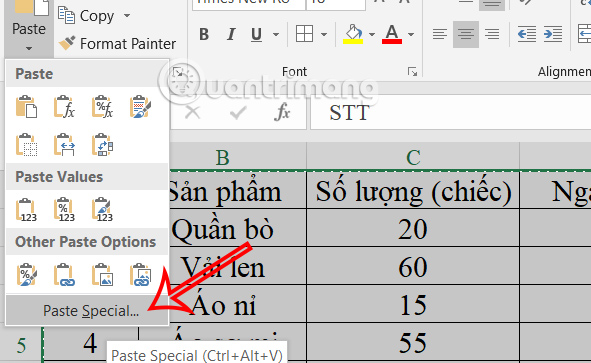Toggle Italic formatting
Viewport: 591px width, 363px height.
(231, 34)
